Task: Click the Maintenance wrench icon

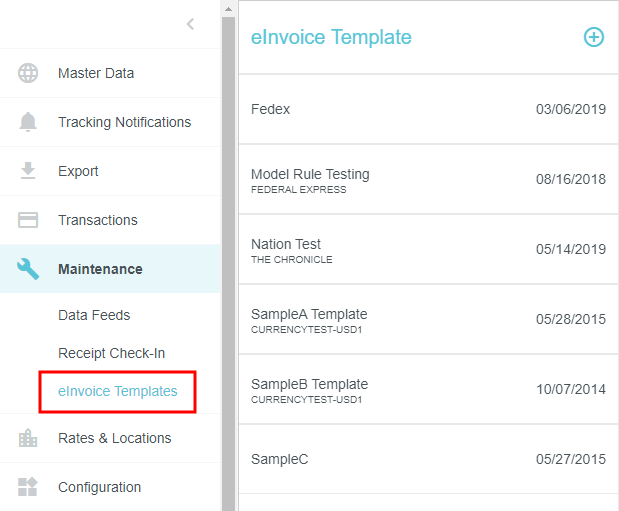Action: click(28, 269)
